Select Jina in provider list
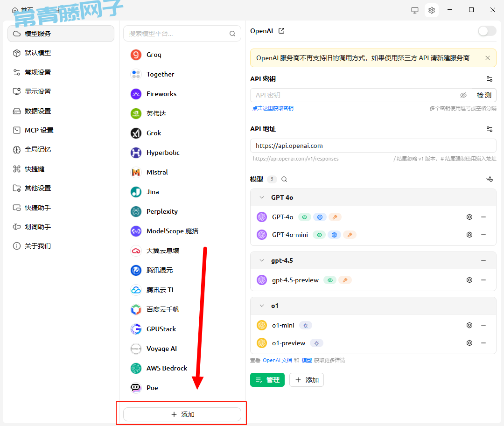The width and height of the screenshot is (504, 426). tap(182, 192)
